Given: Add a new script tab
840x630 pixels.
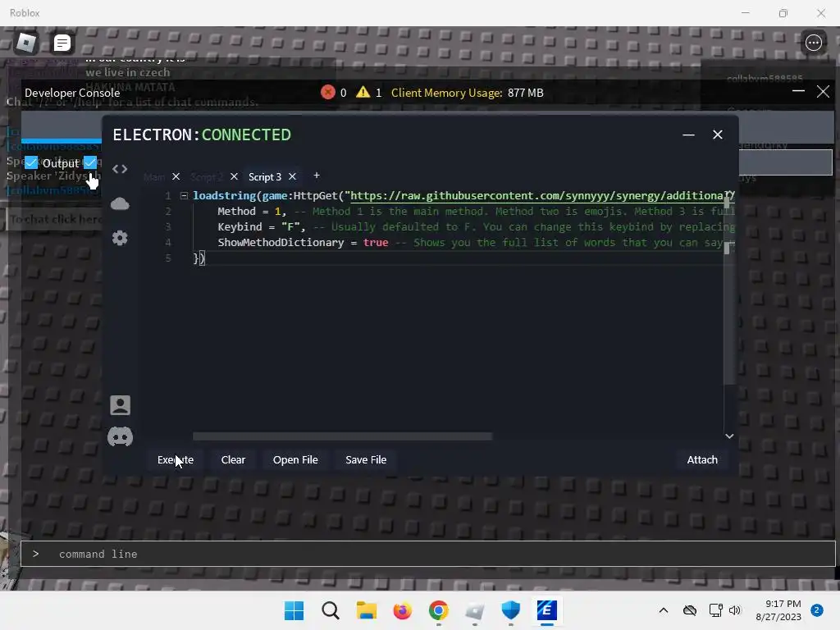Looking at the screenshot, I should 317,176.
